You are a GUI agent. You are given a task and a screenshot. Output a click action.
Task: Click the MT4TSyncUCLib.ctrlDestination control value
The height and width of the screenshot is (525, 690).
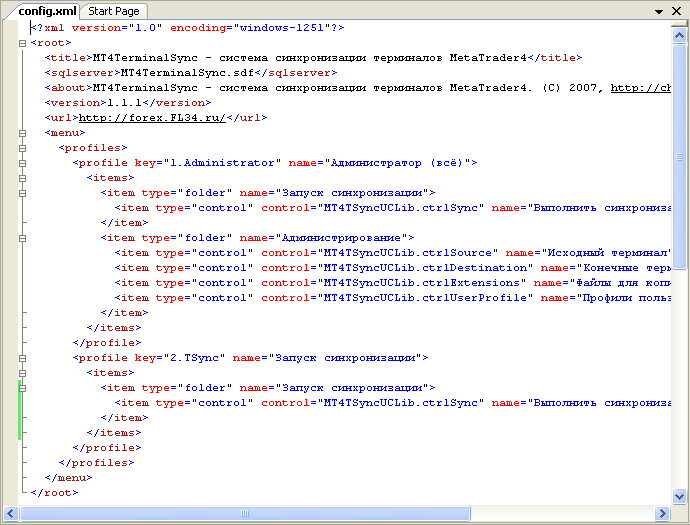(x=425, y=268)
